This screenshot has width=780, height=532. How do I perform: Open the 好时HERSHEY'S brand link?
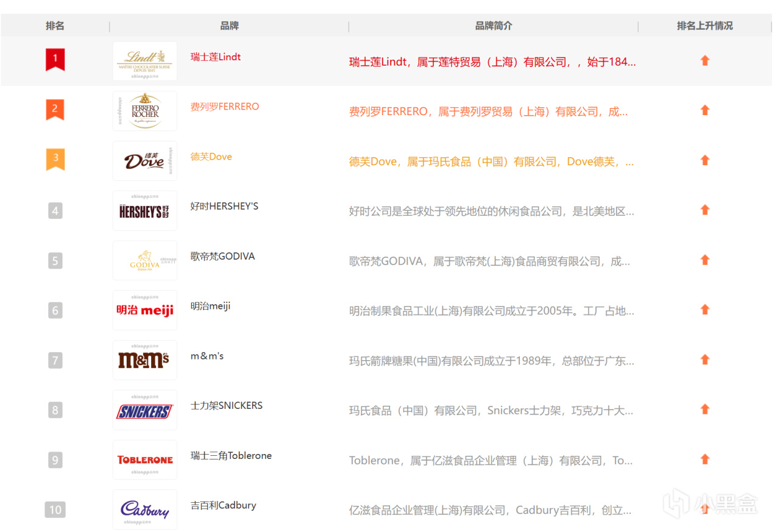(x=224, y=206)
